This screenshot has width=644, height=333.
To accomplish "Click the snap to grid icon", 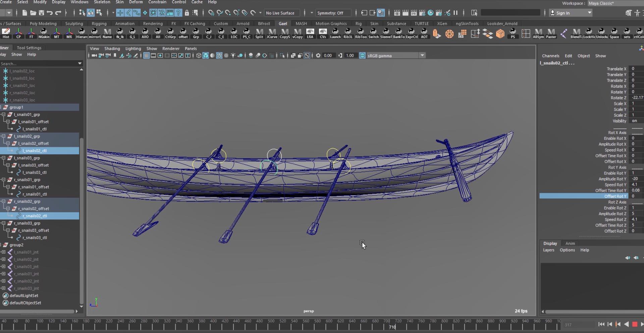I will (211, 13).
